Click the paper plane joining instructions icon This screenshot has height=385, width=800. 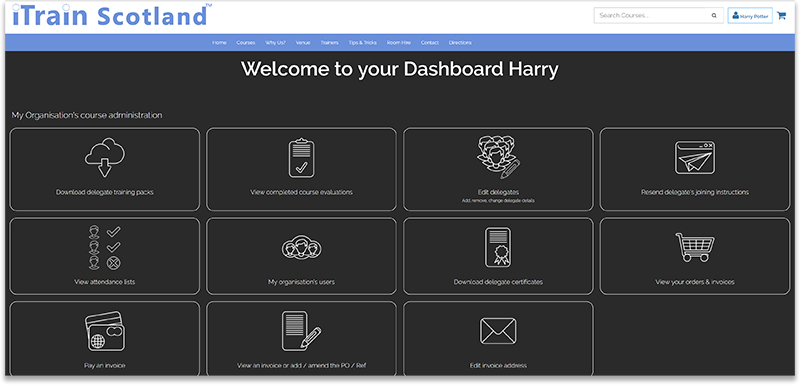coord(695,158)
